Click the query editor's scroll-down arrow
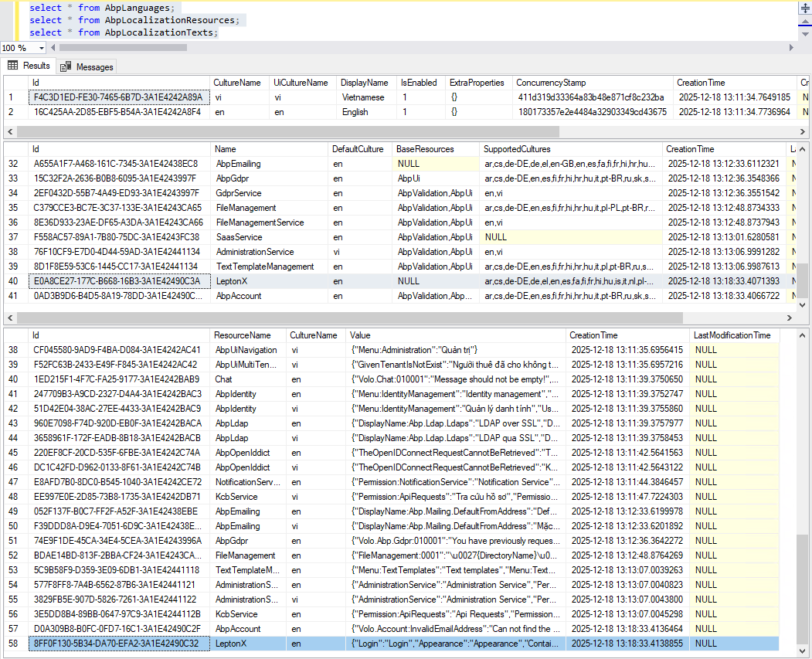This screenshot has width=812, height=659. [804, 34]
